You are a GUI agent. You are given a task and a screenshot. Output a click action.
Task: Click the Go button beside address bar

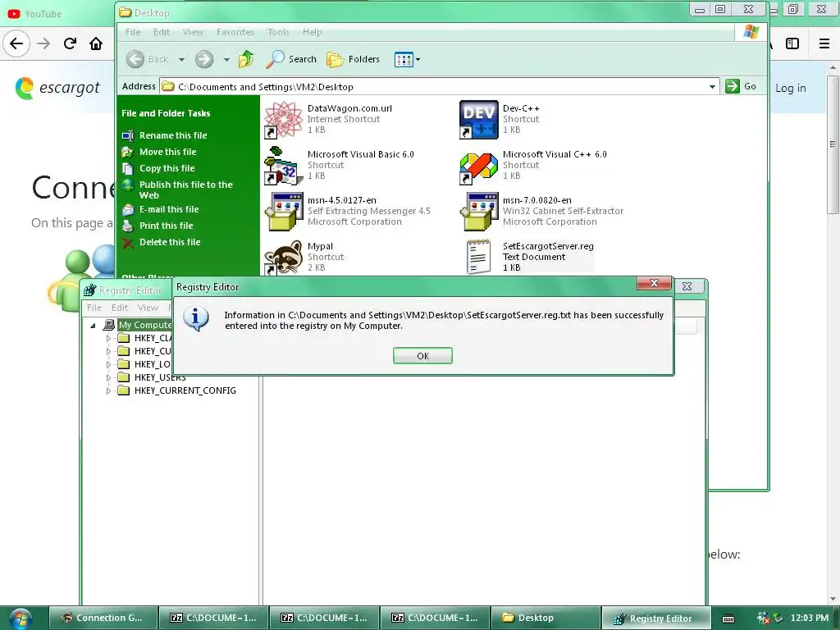tap(741, 86)
